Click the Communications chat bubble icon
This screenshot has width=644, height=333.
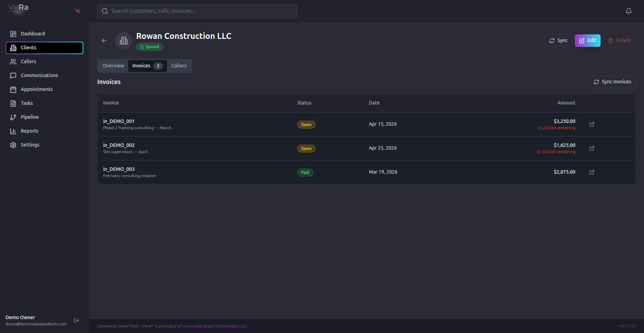coord(13,75)
